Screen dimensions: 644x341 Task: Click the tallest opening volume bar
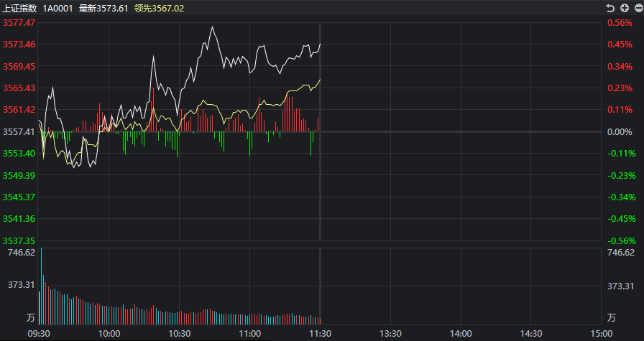pyautogui.click(x=41, y=286)
